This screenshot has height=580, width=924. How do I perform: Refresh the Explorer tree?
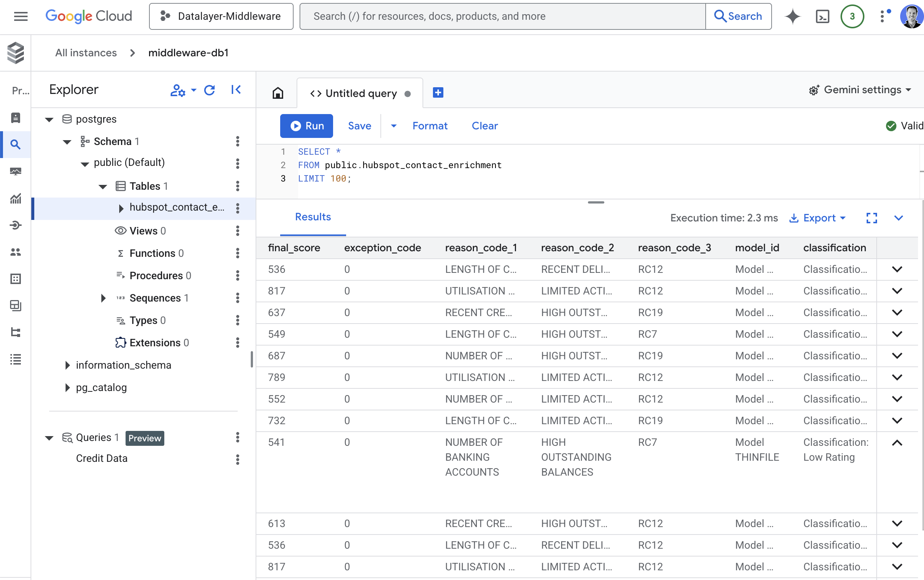[x=210, y=90]
